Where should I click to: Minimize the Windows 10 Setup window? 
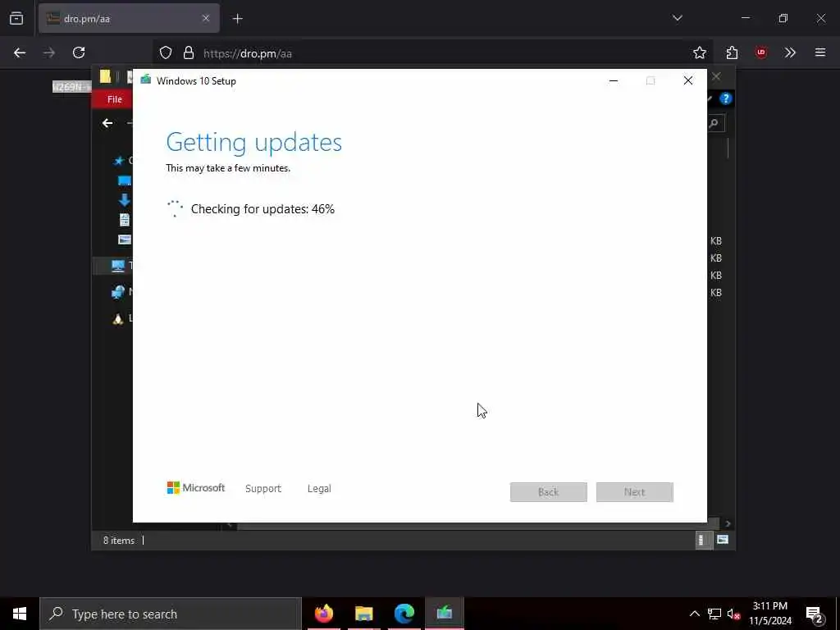614,80
